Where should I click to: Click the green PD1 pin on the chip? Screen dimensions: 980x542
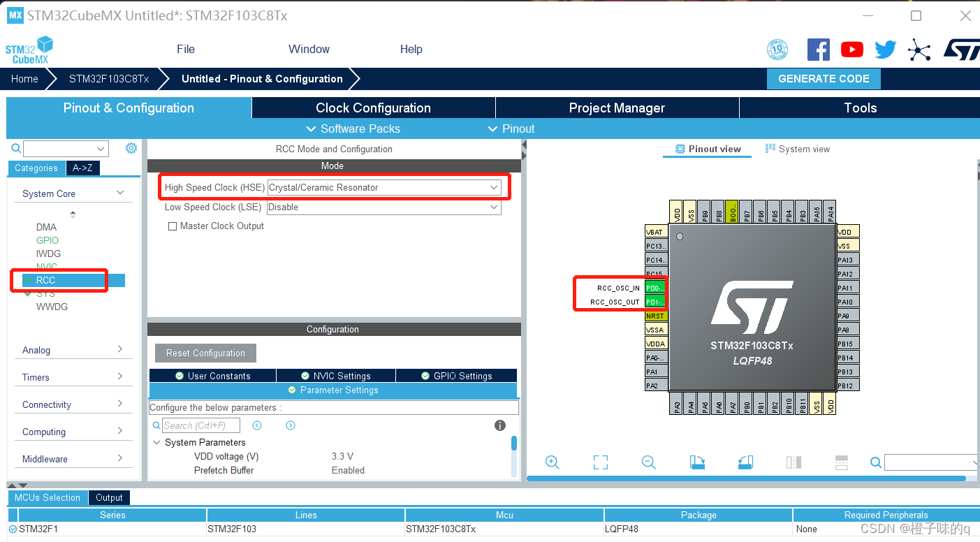click(655, 302)
